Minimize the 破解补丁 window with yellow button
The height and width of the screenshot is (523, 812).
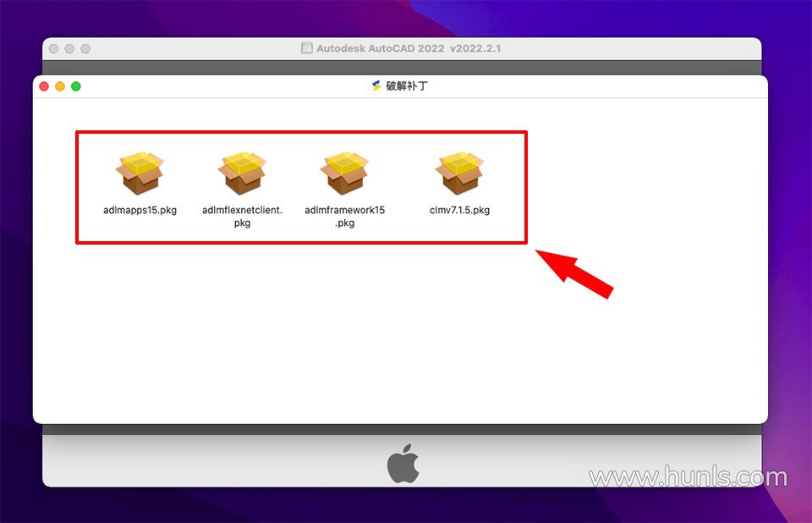click(60, 86)
